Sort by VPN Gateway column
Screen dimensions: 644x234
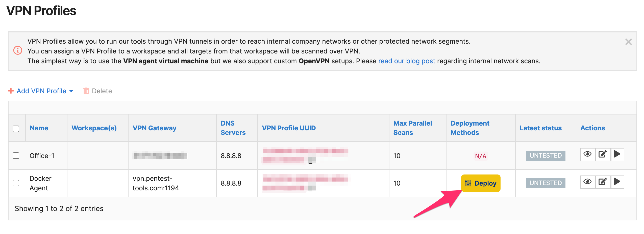[x=155, y=128]
